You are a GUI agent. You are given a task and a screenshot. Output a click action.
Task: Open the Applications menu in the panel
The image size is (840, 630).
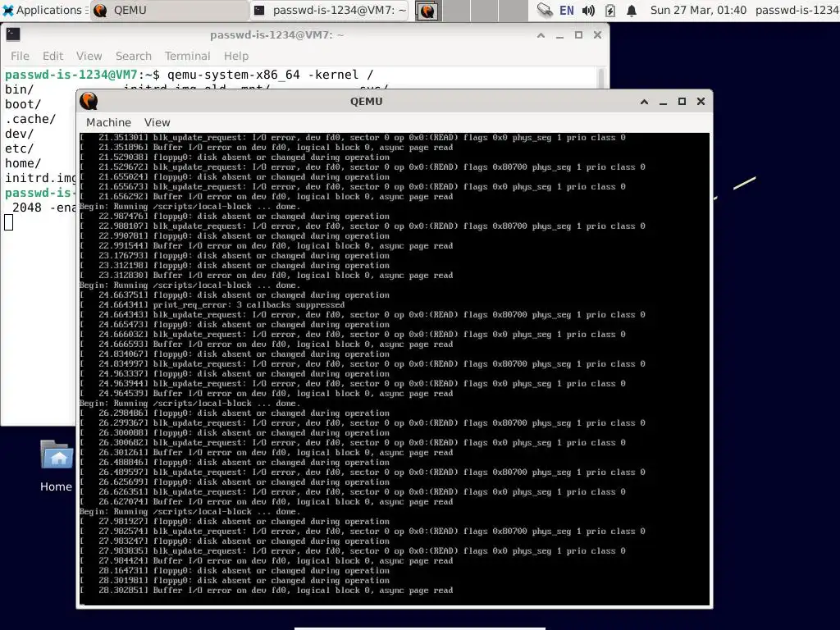[x=44, y=10]
